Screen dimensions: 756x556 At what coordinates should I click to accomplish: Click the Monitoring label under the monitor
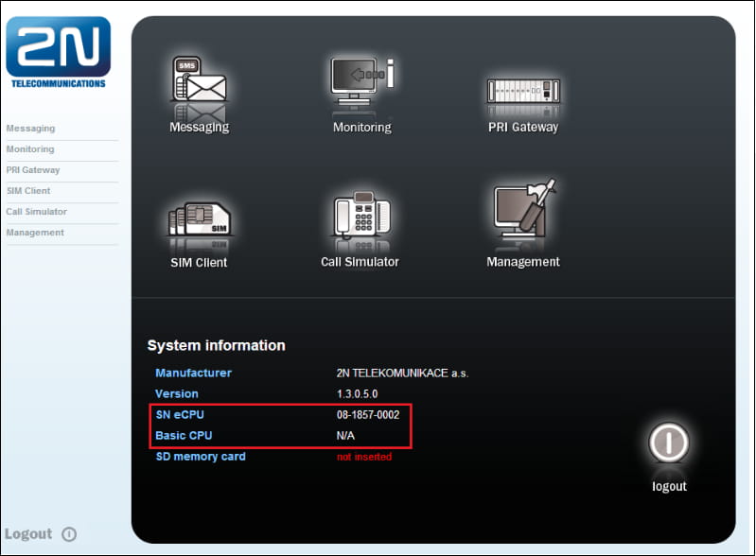pyautogui.click(x=362, y=128)
